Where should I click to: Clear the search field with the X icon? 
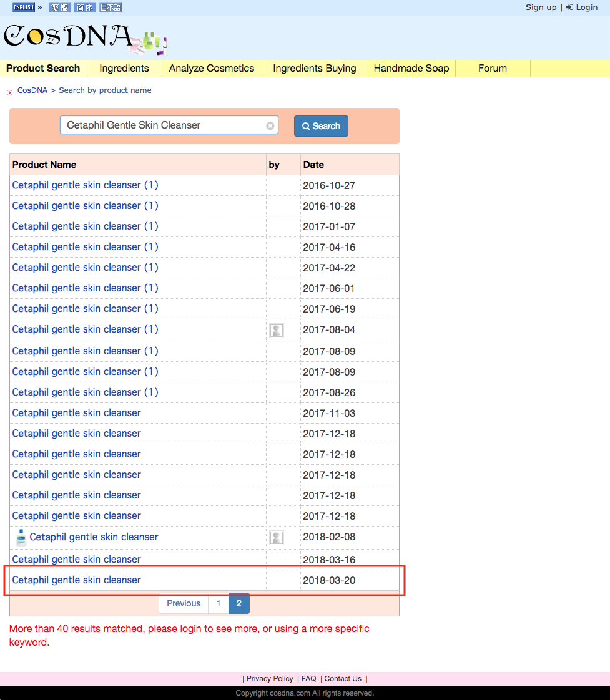[270, 126]
